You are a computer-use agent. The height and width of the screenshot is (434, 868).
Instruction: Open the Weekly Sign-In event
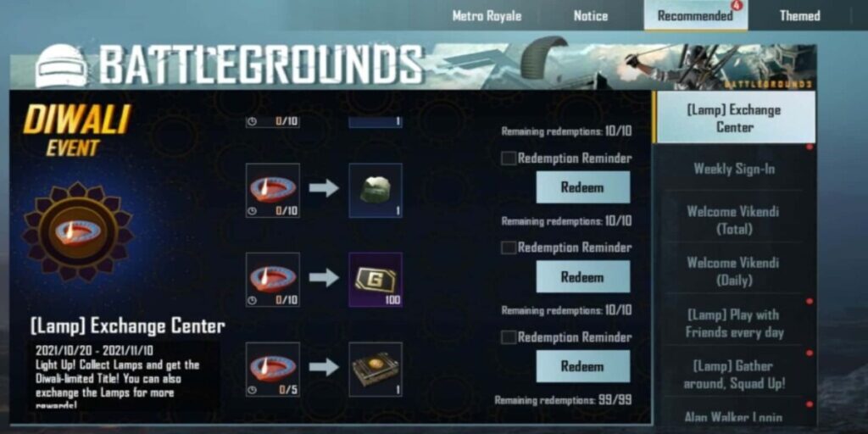[734, 169]
